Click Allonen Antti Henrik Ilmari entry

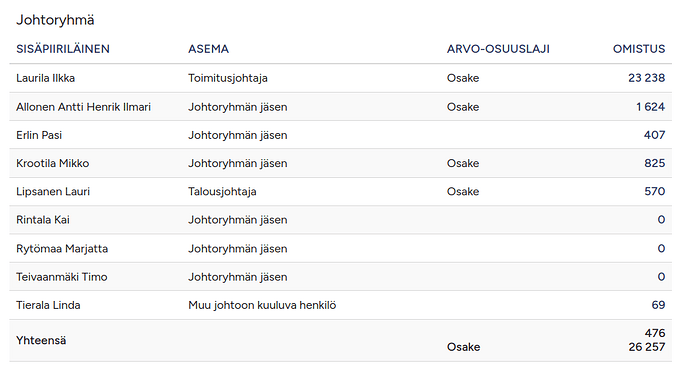pos(84,107)
